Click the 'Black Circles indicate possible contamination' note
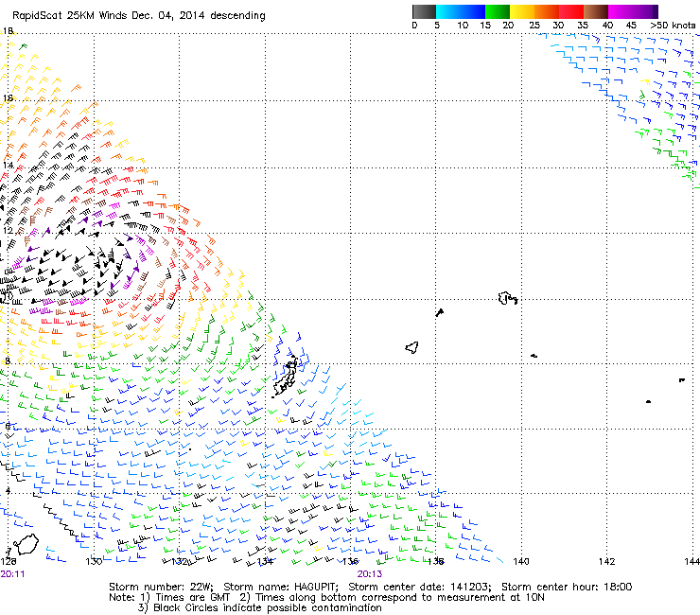This screenshot has height=615, width=700. click(268, 607)
